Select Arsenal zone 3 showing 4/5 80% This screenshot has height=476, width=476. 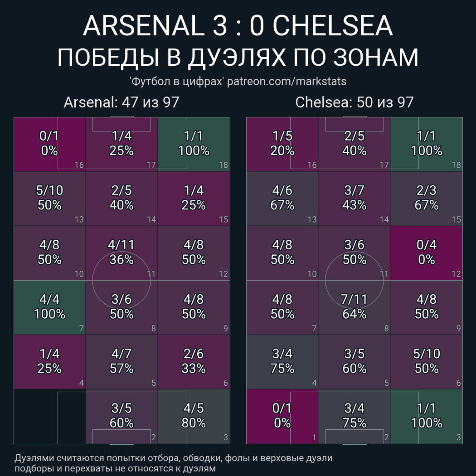tap(194, 417)
